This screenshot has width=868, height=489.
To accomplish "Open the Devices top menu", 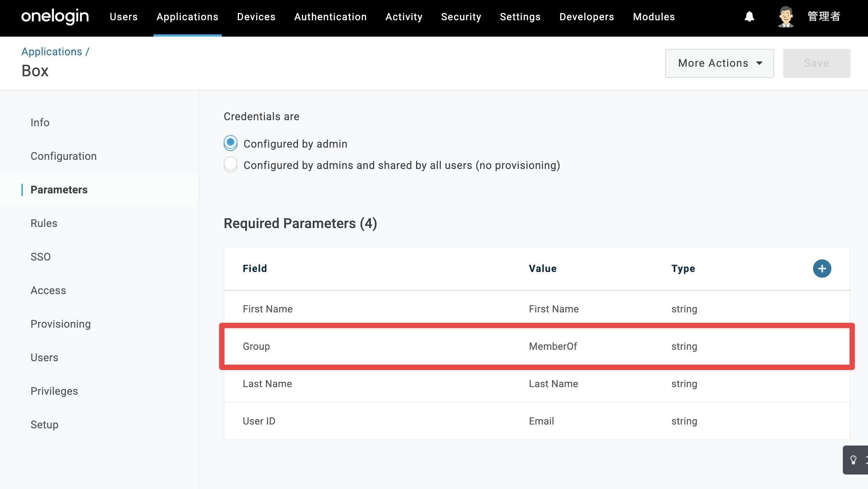I will point(256,17).
